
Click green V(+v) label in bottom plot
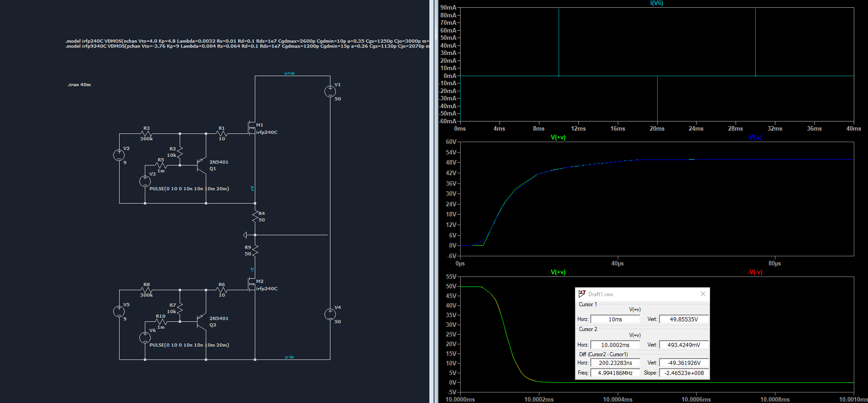point(558,272)
